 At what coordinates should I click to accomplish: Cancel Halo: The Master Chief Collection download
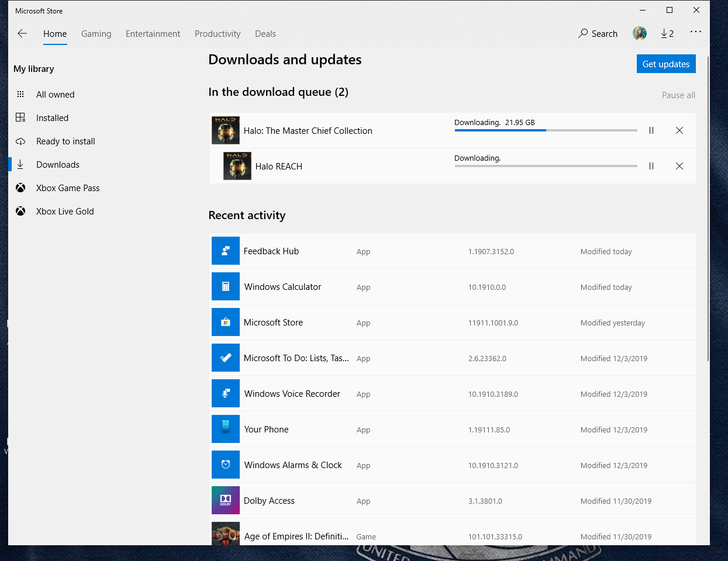679,130
